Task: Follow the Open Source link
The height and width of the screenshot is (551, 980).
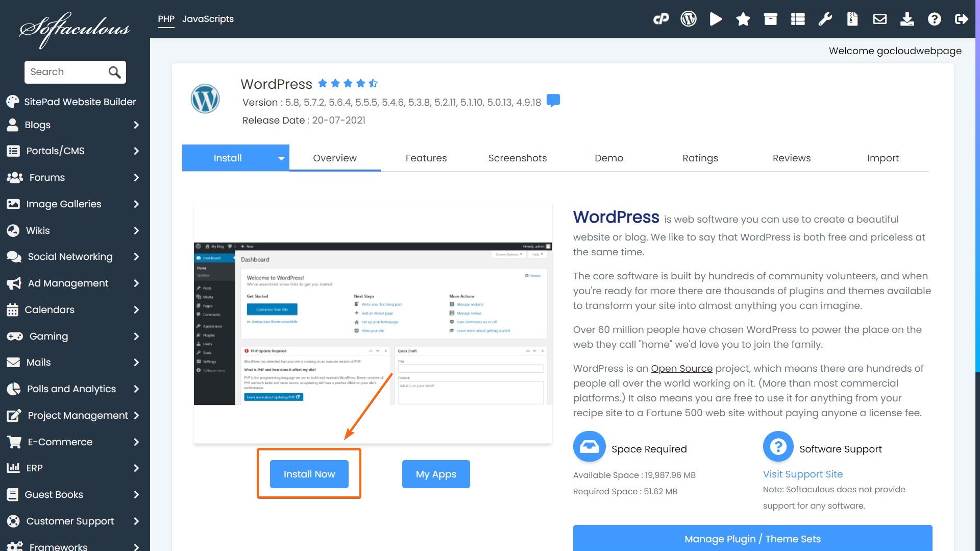Action: (681, 368)
